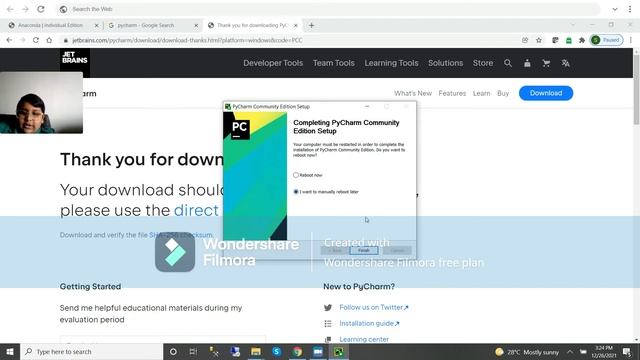Click the green extension icon in toolbar
640x360 pixels.
point(569,40)
